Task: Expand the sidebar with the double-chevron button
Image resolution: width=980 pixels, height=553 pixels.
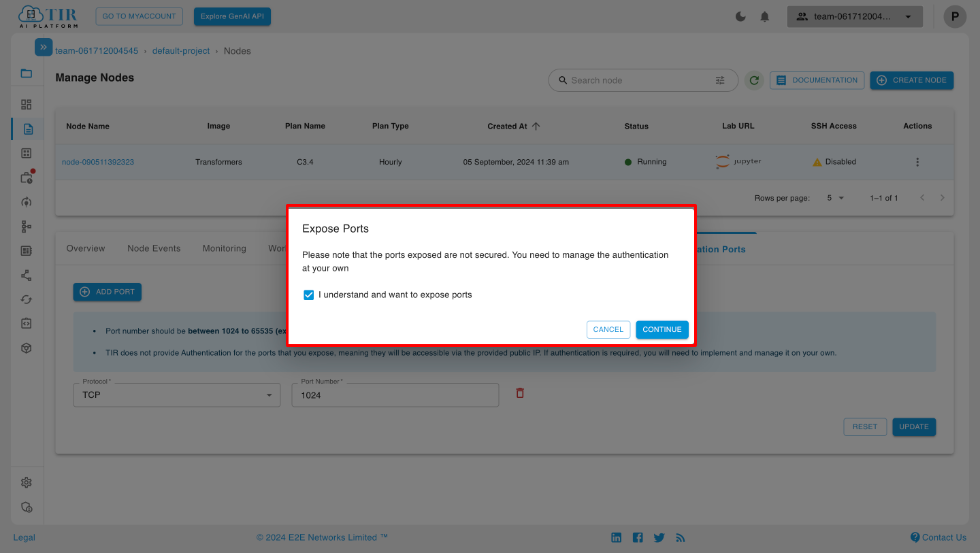Action: pyautogui.click(x=44, y=47)
